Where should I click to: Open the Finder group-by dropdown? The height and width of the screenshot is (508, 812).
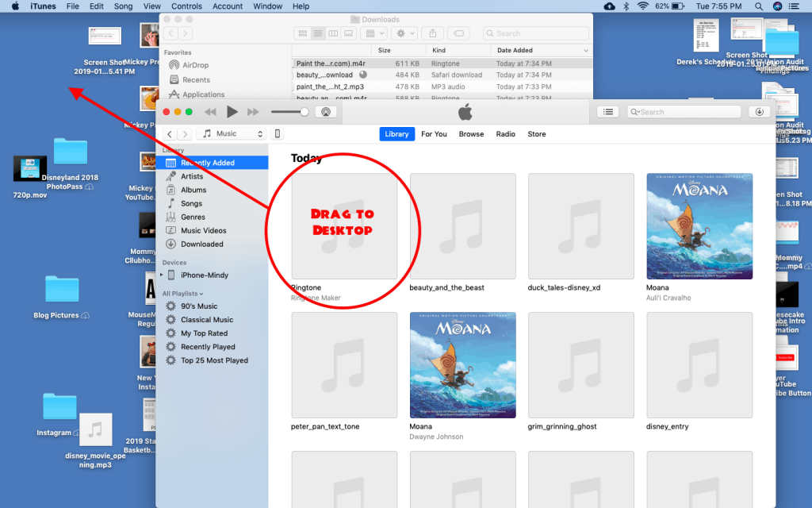(375, 33)
